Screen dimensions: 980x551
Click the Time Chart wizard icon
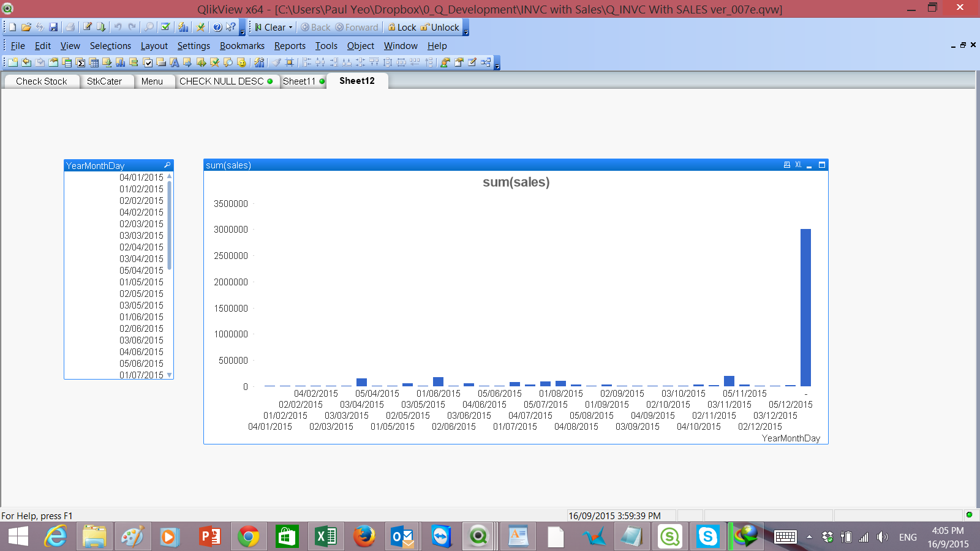pos(259,62)
